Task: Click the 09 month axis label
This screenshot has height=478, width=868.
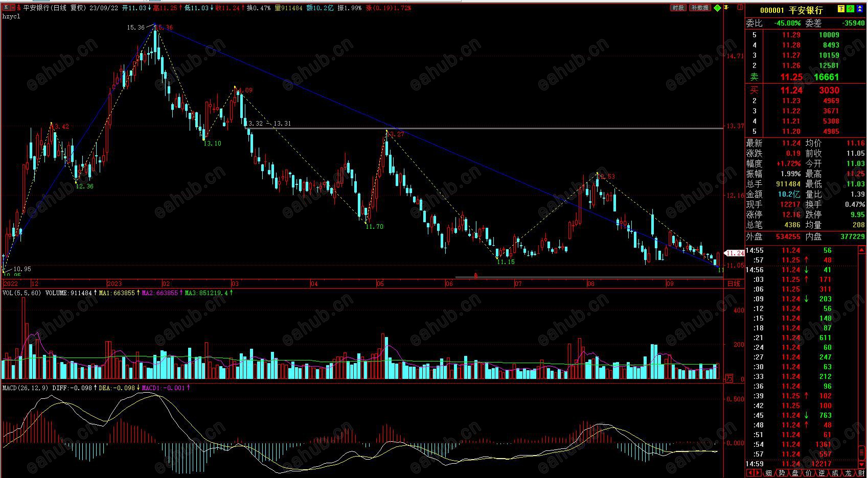Action: [x=670, y=283]
